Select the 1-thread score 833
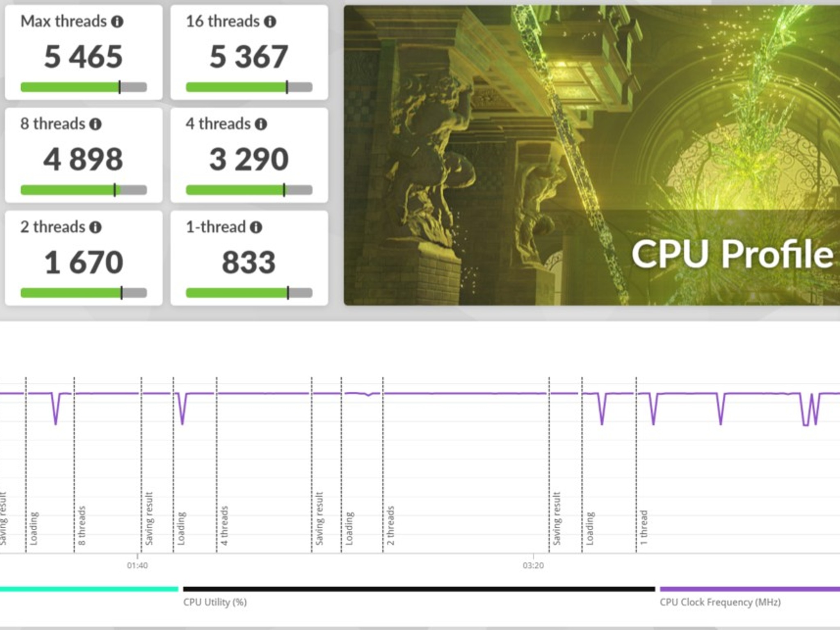The image size is (840, 630). pyautogui.click(x=249, y=262)
